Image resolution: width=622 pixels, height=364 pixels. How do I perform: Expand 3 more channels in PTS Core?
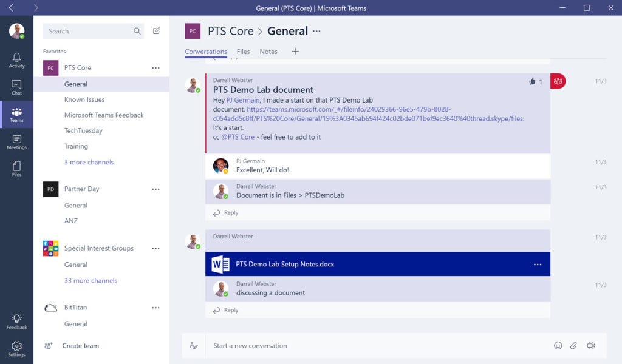coord(89,162)
